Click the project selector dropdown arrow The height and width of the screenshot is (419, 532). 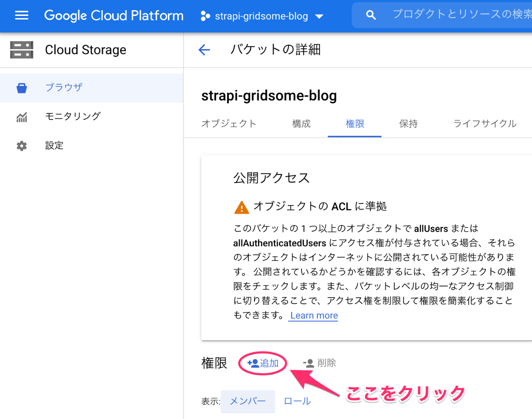point(319,17)
